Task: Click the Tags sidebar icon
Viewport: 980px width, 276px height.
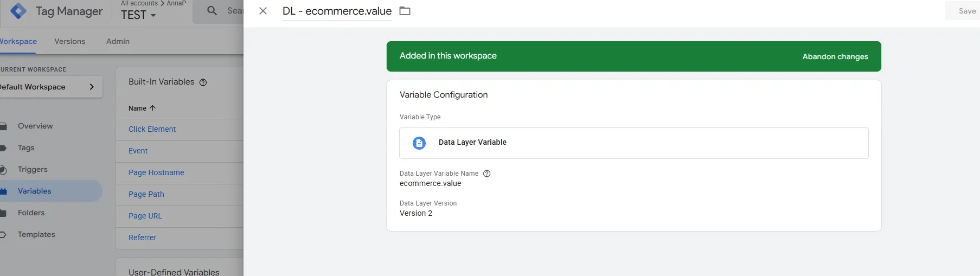Action: (3, 148)
